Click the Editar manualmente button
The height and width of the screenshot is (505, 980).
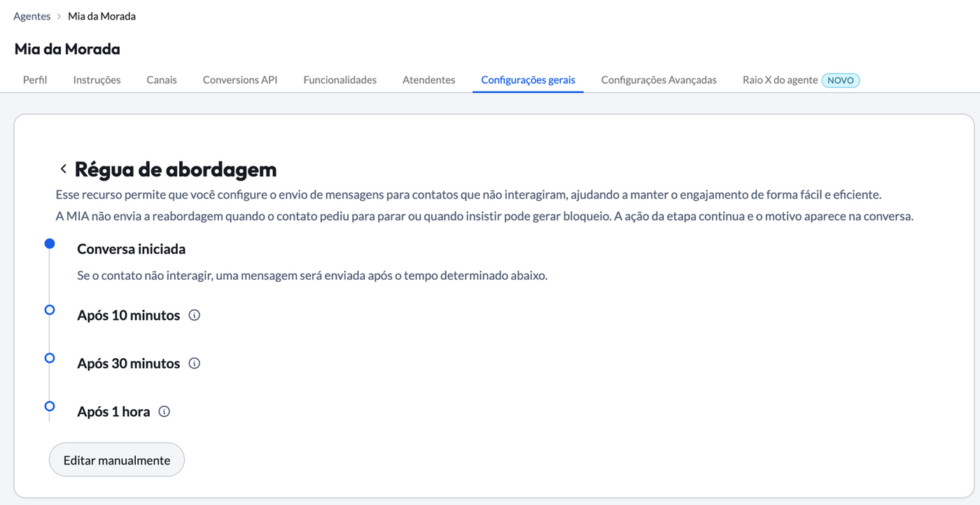click(x=117, y=460)
